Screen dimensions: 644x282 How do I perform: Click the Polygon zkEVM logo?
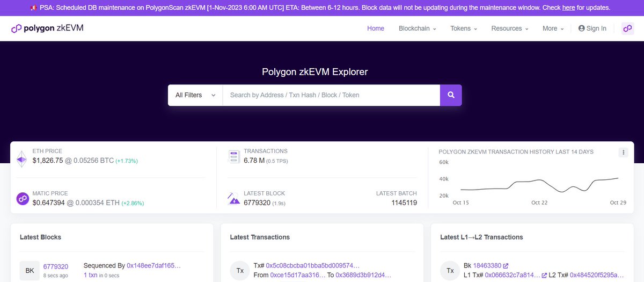(47, 28)
